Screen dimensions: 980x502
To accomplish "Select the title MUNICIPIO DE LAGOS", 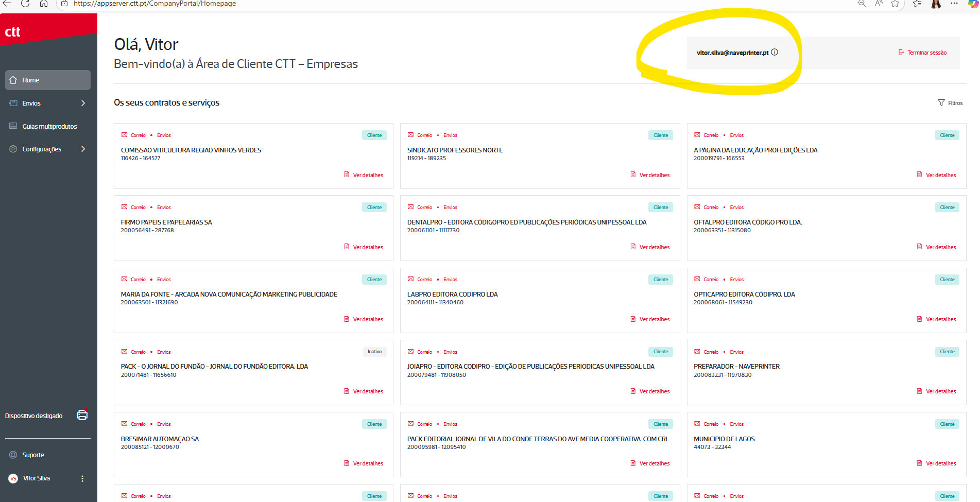I will click(x=724, y=439).
